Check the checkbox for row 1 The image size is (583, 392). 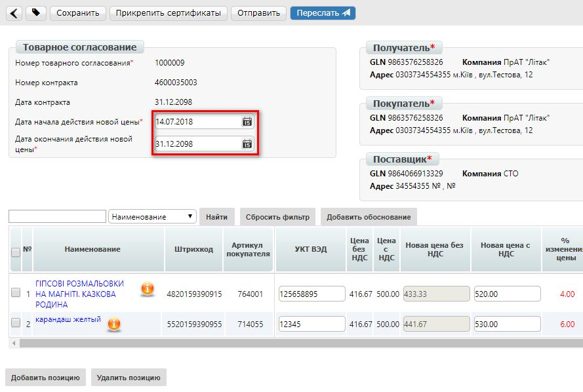(x=16, y=292)
